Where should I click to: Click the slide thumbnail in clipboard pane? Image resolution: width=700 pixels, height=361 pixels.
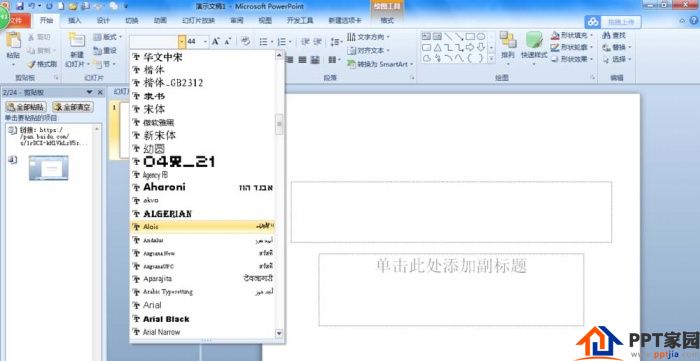pos(49,168)
